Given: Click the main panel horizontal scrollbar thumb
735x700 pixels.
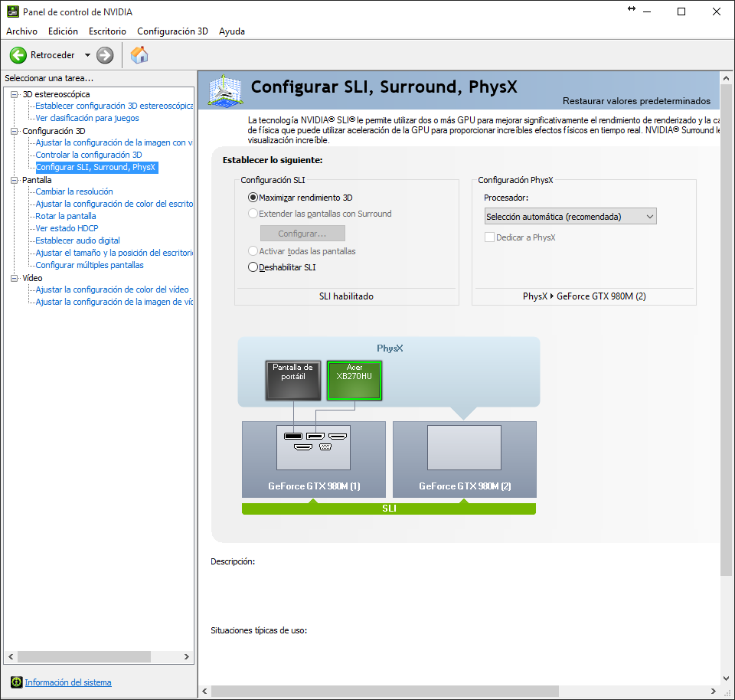Looking at the screenshot, I should (x=385, y=691).
